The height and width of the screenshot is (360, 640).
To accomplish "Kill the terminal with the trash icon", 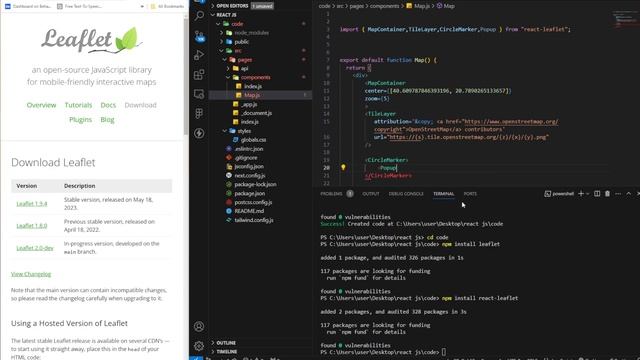I will coord(607,193).
